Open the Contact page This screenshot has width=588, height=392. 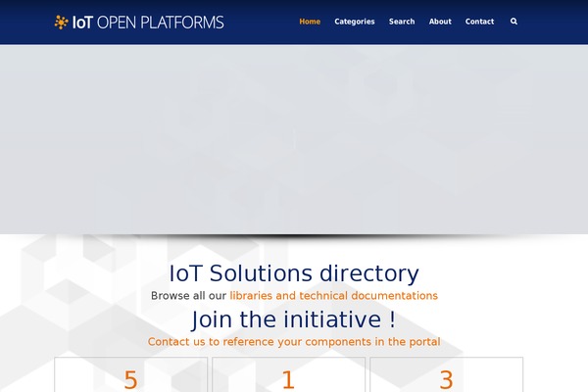pyautogui.click(x=479, y=22)
